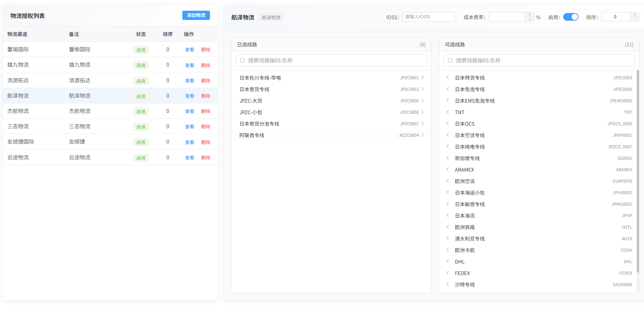
Task: Increase 成本费率 with up stepper arrow
Action: [x=529, y=15]
